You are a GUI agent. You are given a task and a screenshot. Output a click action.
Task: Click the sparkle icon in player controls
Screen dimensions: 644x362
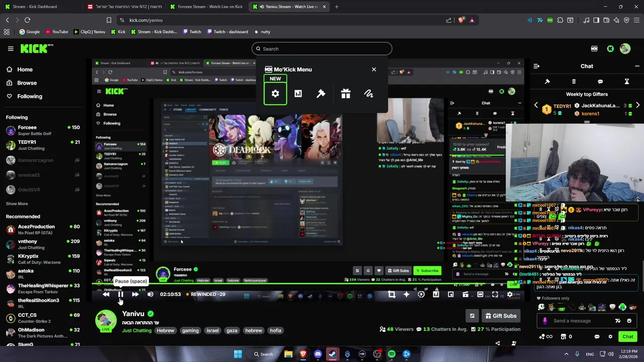pos(407,295)
